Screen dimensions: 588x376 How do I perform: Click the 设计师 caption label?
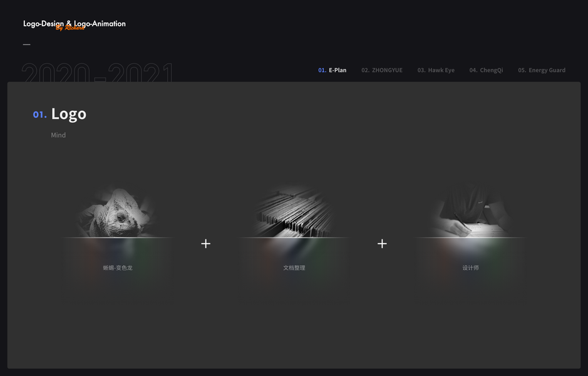[x=470, y=268]
